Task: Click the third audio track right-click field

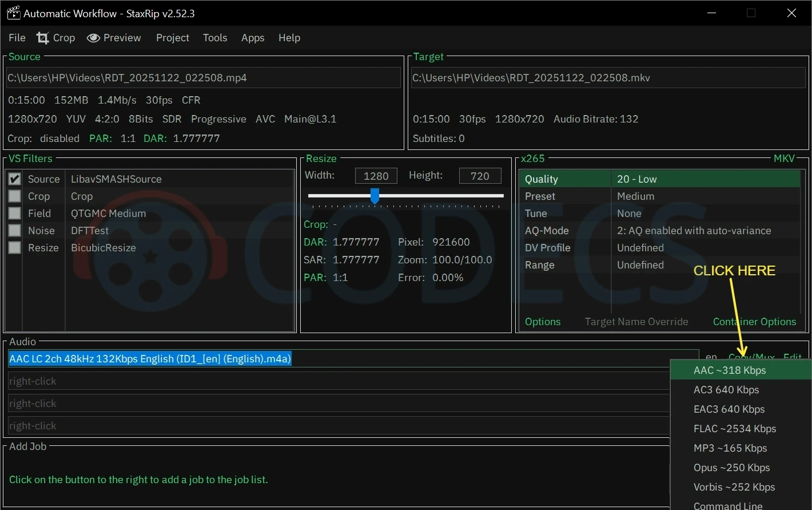Action: [339, 404]
